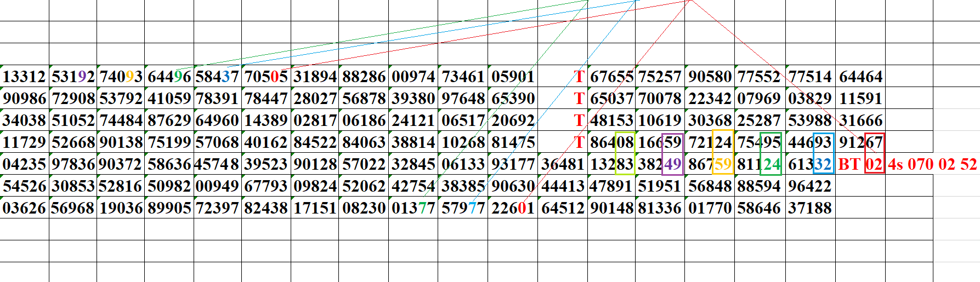980x282 pixels.
Task: Select cell 44693 with blue box
Action: [x=809, y=142]
